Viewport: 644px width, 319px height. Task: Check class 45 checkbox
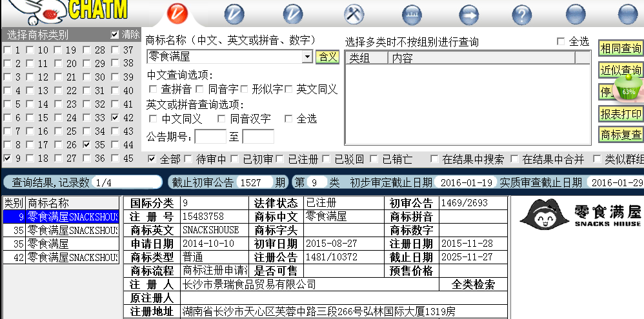115,158
